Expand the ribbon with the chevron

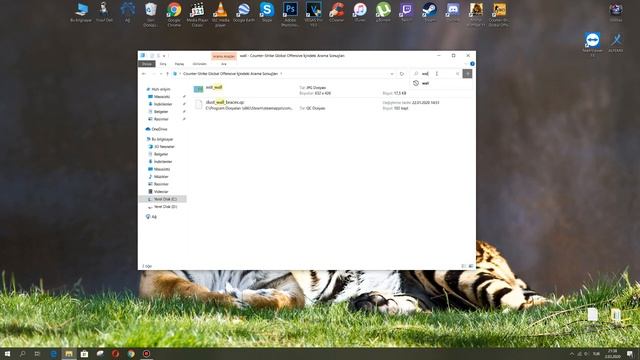click(466, 64)
